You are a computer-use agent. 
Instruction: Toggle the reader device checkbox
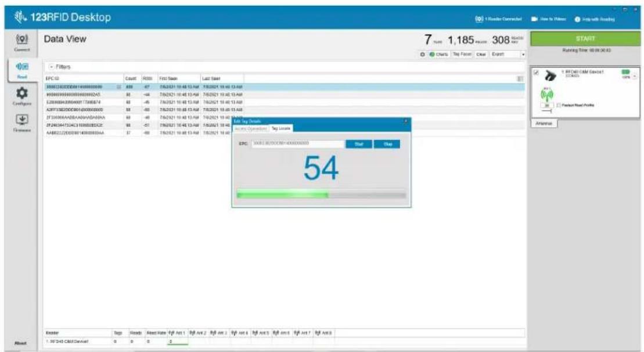(x=536, y=72)
